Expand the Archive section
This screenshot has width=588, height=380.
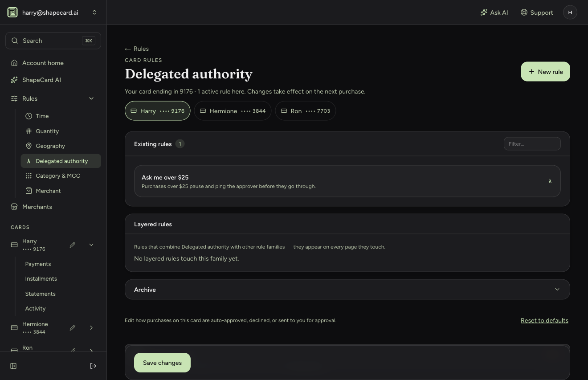click(347, 290)
